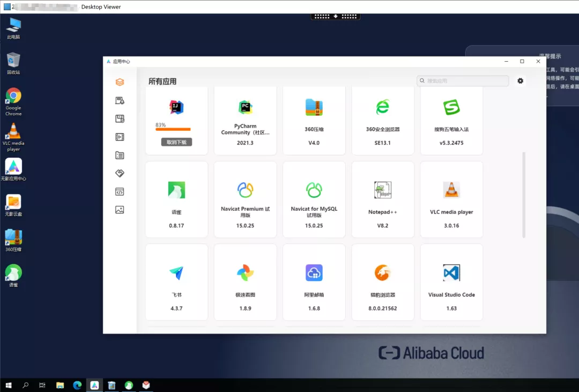Cancel the download with 取消下载 button
This screenshot has width=579, height=392.
176,142
